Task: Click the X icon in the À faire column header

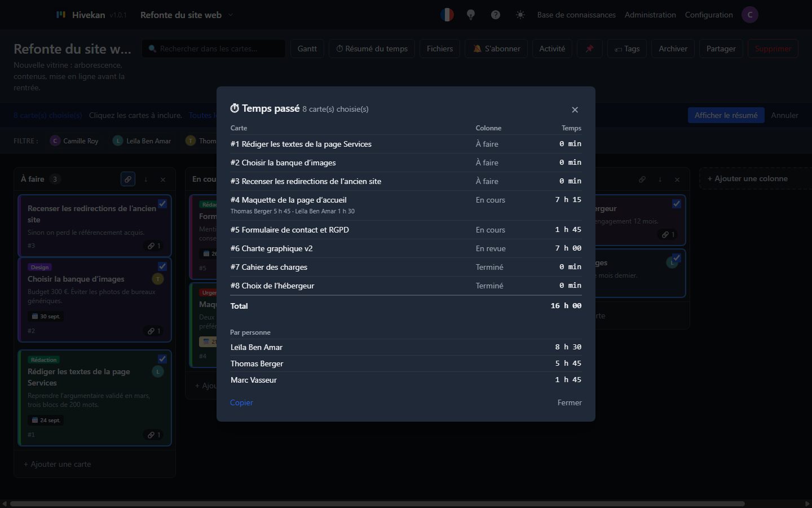Action: pyautogui.click(x=163, y=179)
